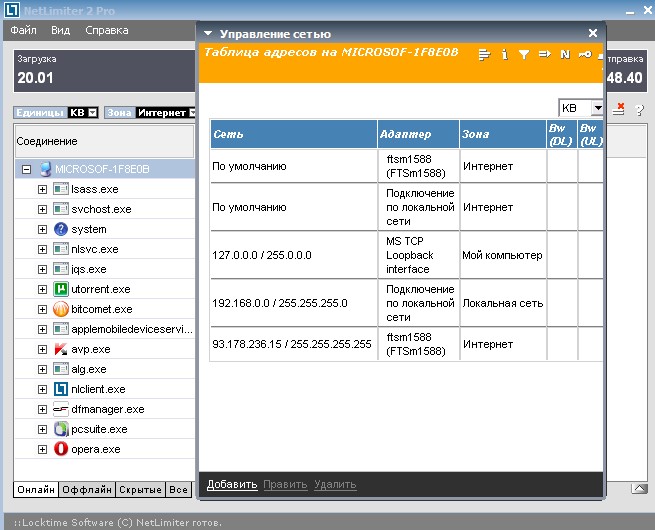Click the utorrent.exe application icon

point(61,289)
